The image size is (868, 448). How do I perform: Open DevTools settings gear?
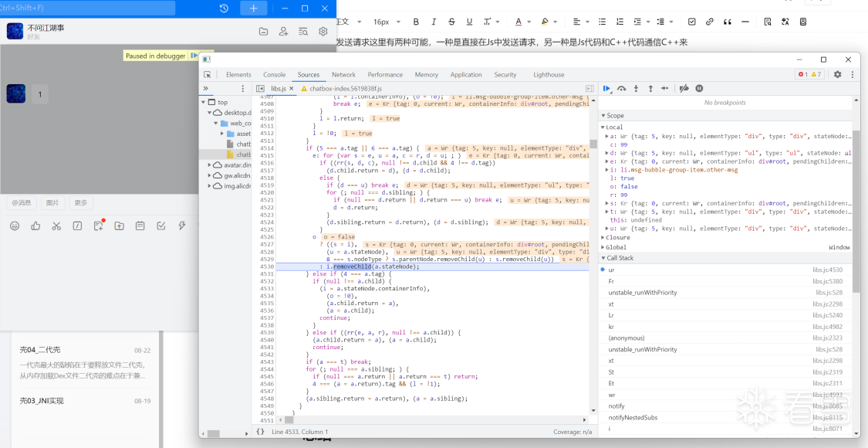(837, 75)
